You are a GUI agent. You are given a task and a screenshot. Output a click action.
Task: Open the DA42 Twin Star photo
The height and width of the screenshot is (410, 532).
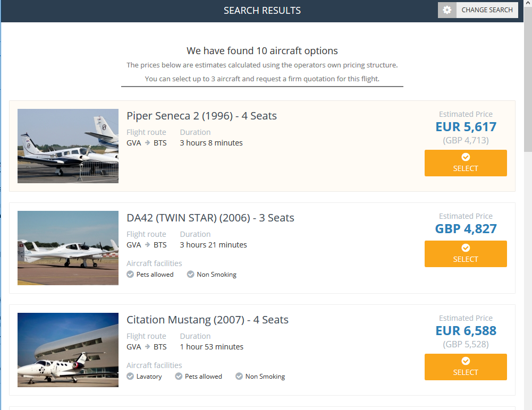[x=68, y=248]
